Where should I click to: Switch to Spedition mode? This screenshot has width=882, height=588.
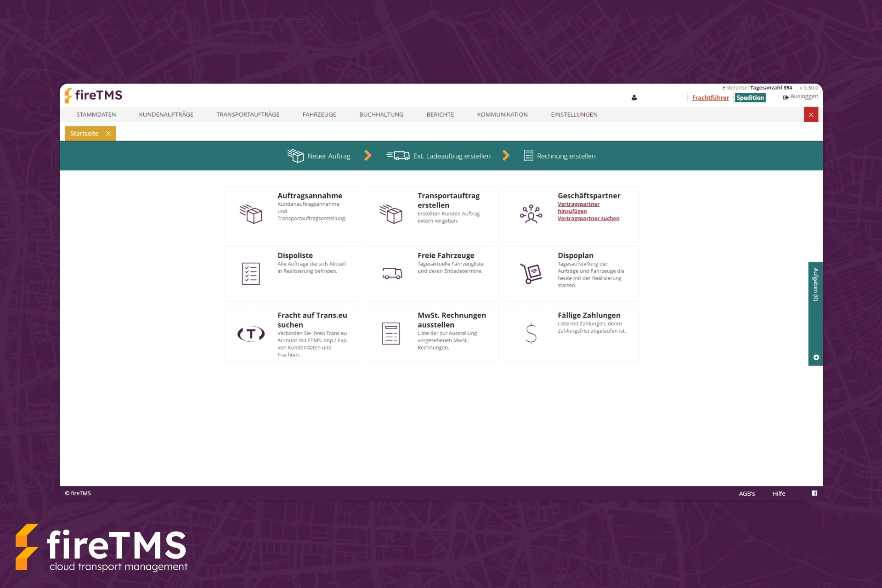click(750, 98)
